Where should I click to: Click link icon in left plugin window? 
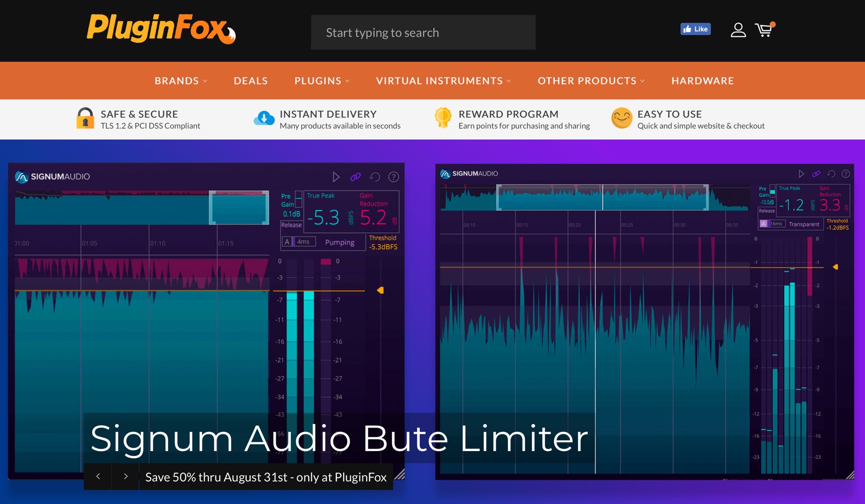coord(356,177)
